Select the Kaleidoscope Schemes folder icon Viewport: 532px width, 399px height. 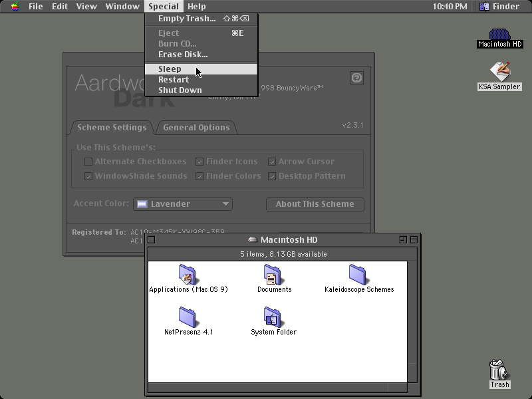pos(358,275)
